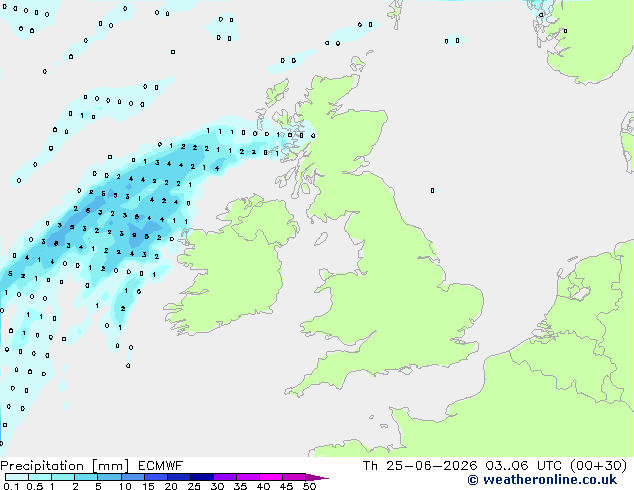Click the 2–5 mm legend swatch
This screenshot has height=490, width=634.
(x=86, y=477)
